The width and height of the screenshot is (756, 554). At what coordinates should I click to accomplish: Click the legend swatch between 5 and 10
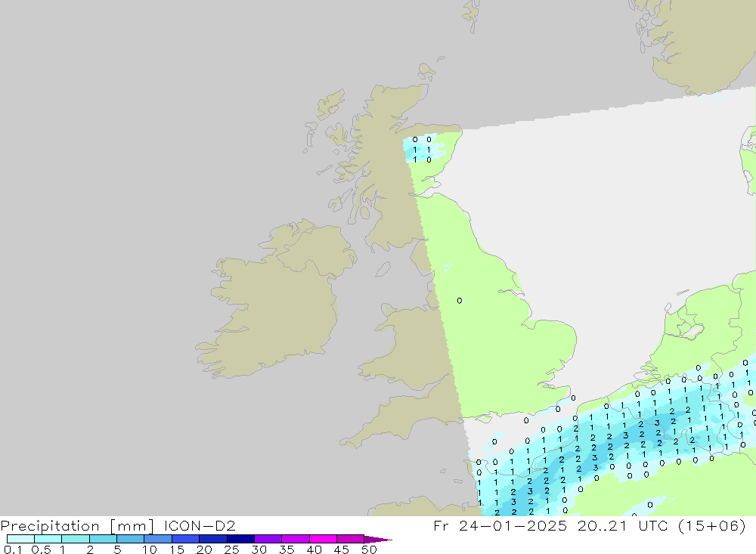(x=131, y=539)
